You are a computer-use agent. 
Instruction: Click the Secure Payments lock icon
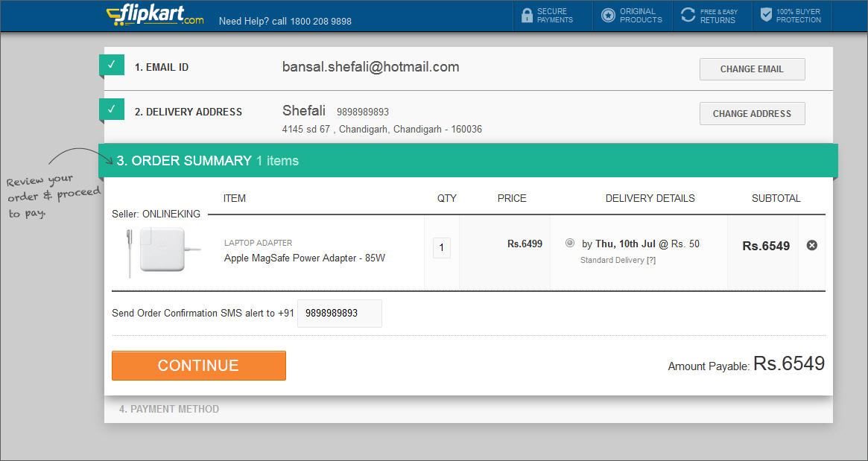(527, 16)
